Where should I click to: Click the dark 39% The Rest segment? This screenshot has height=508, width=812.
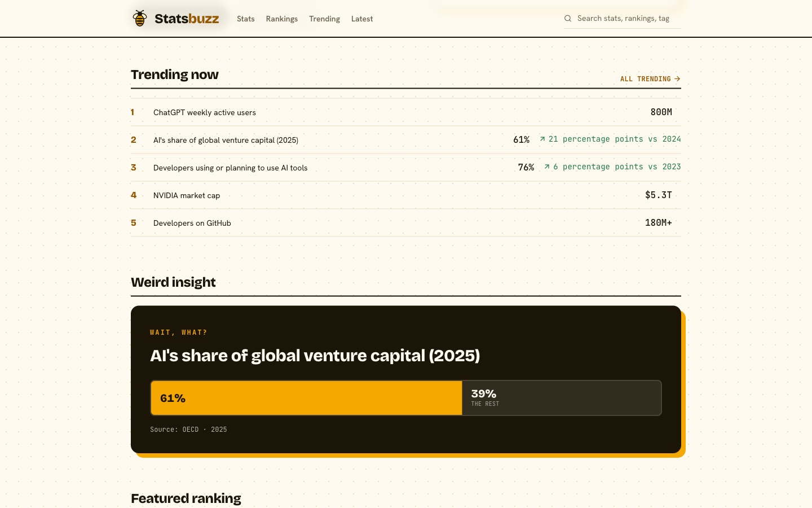point(561,398)
